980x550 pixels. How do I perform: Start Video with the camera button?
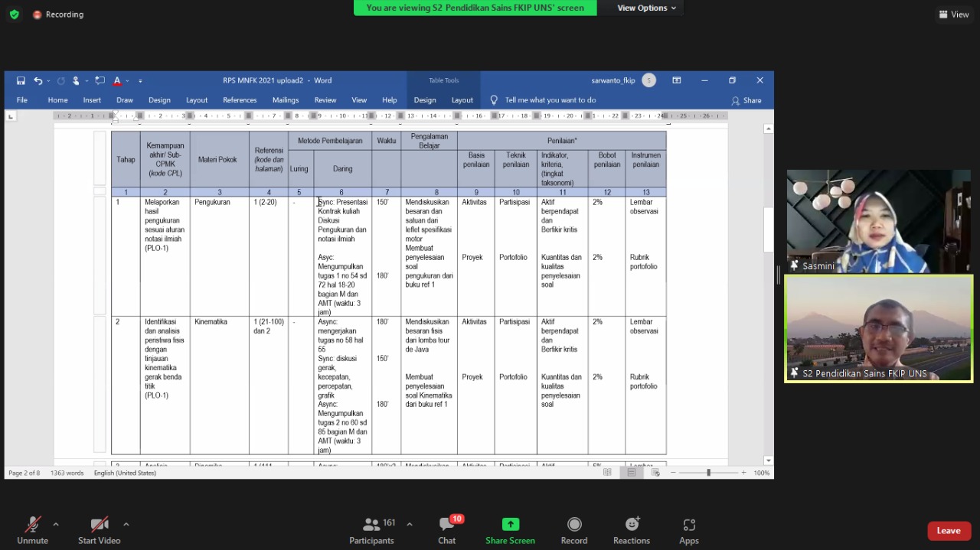[x=99, y=525]
